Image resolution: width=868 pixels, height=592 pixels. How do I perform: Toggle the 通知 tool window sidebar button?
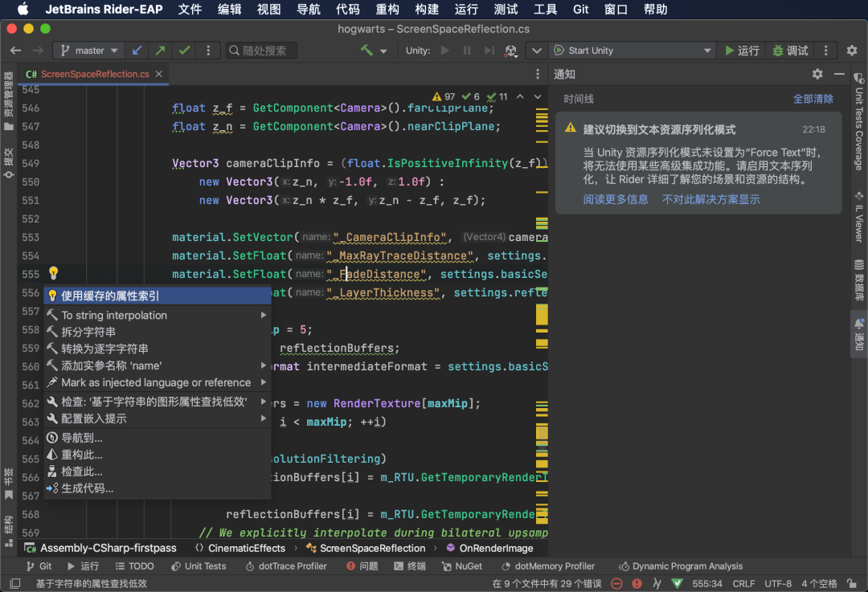pos(858,334)
